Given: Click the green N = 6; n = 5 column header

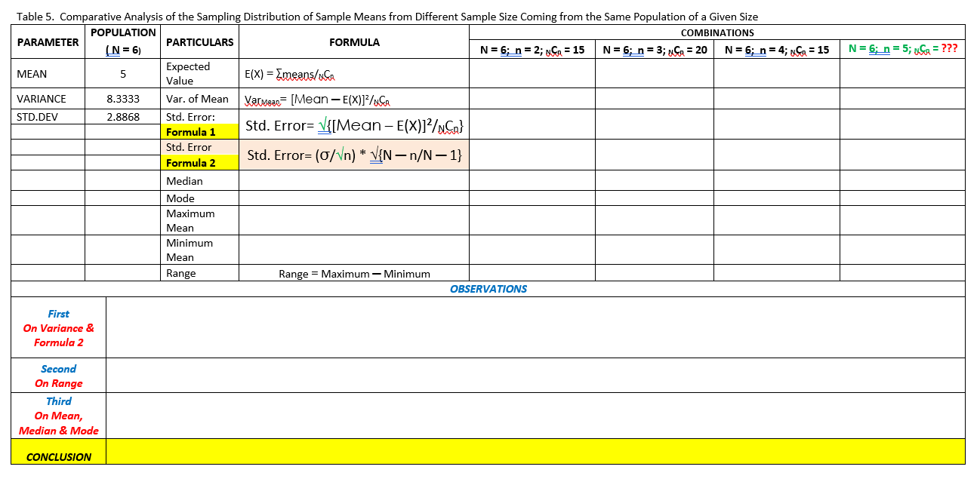Looking at the screenshot, I should [902, 50].
